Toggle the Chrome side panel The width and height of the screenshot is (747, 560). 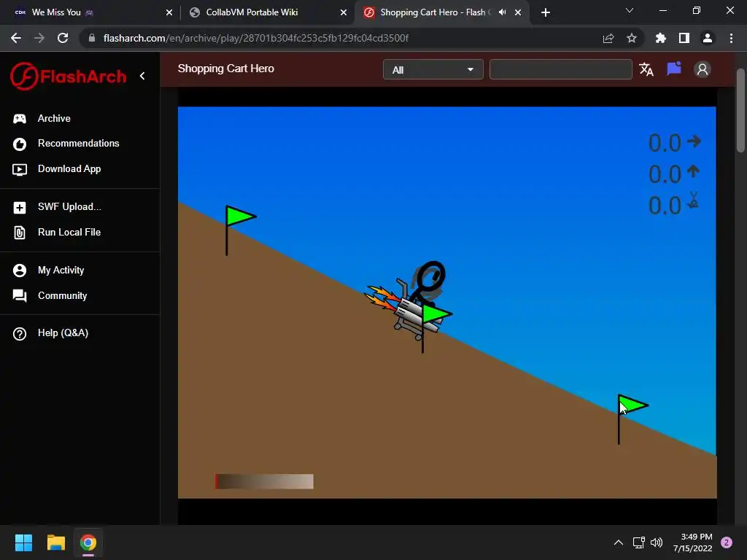(x=684, y=38)
